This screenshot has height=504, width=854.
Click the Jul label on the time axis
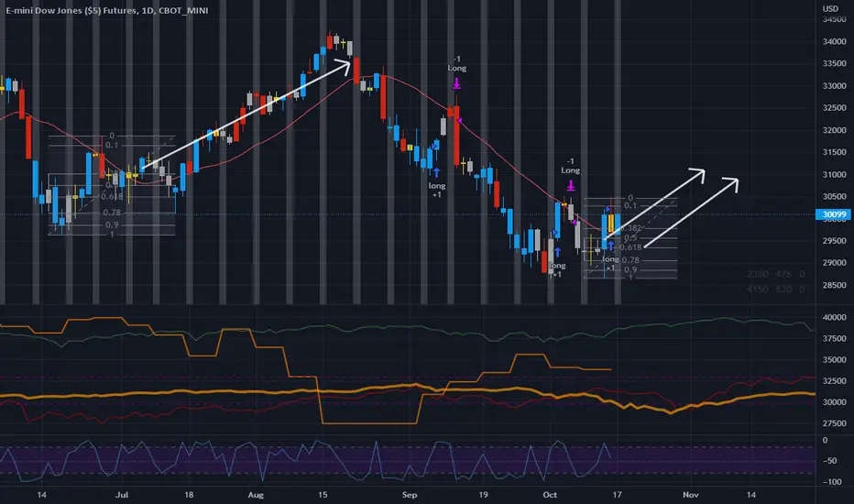(122, 495)
